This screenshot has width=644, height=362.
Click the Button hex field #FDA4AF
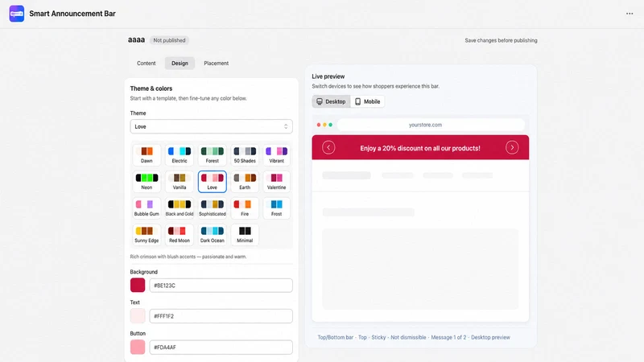click(221, 348)
